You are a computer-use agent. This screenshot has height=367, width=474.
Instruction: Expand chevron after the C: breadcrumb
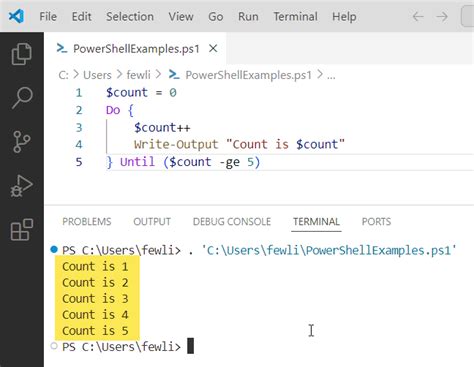tap(76, 74)
